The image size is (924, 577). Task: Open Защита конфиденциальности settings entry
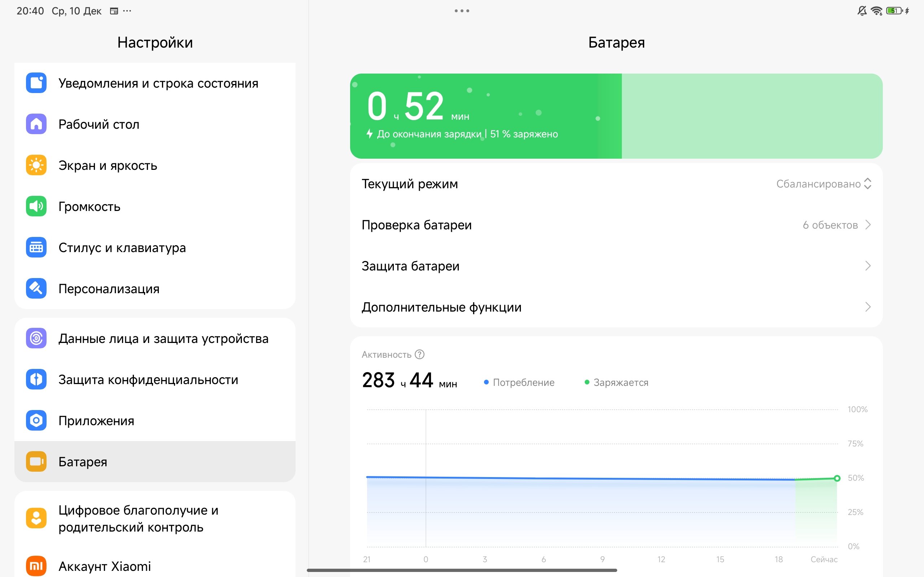pyautogui.click(x=148, y=380)
